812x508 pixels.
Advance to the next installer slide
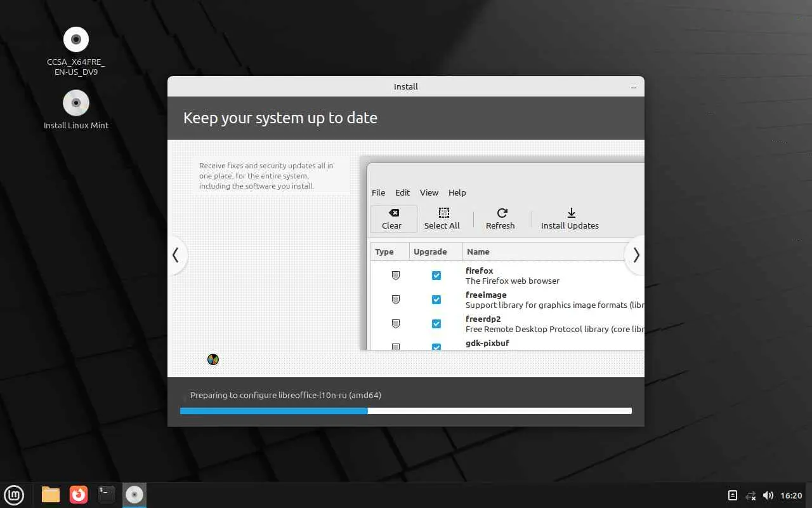click(636, 255)
